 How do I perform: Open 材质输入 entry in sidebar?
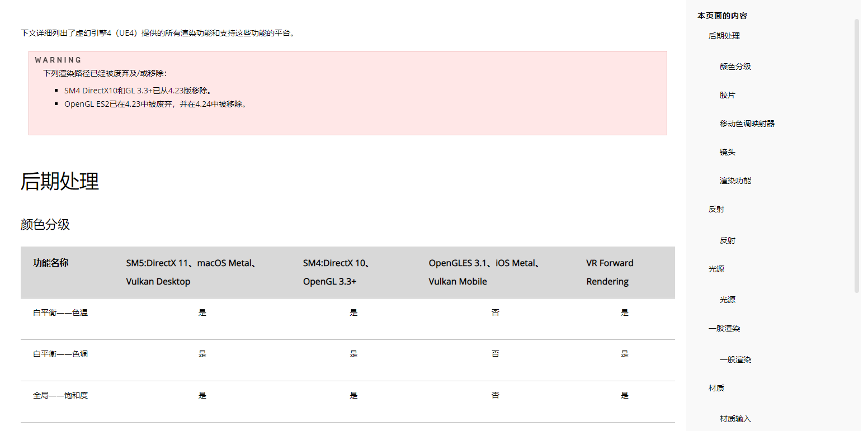[x=735, y=419]
